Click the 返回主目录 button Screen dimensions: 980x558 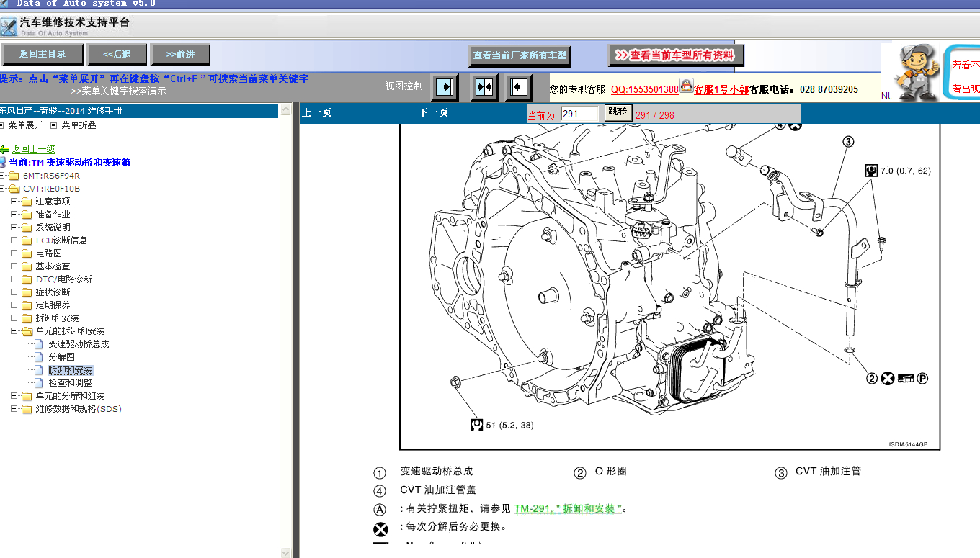click(x=42, y=55)
